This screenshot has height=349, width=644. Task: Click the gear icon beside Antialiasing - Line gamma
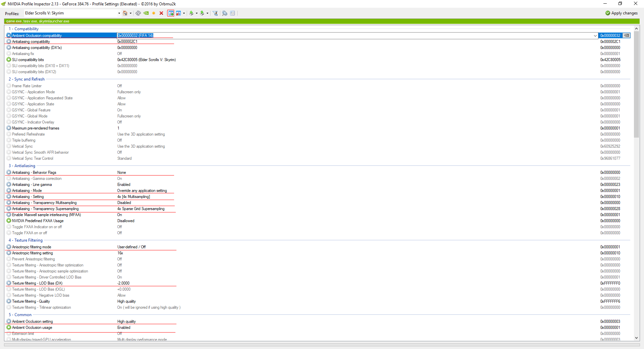coord(9,185)
